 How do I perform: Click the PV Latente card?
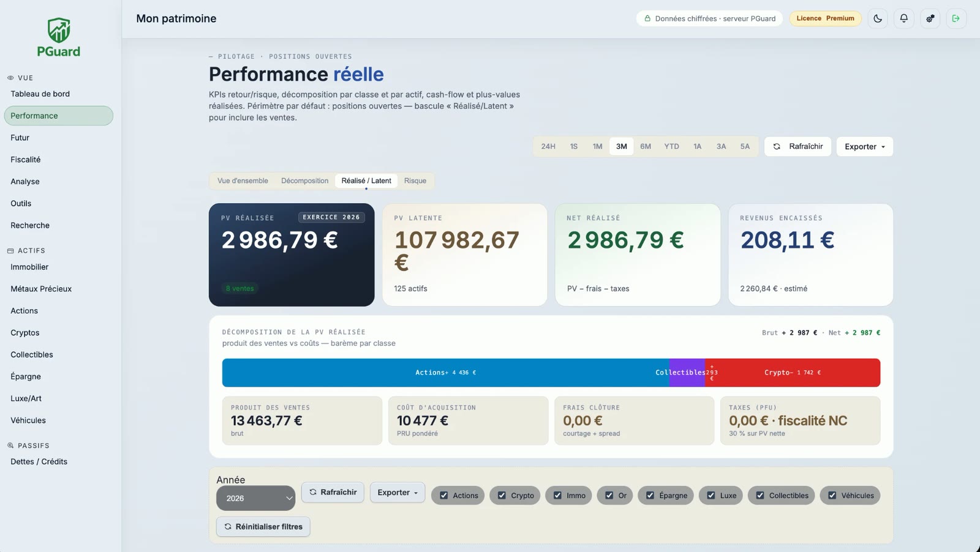click(465, 255)
